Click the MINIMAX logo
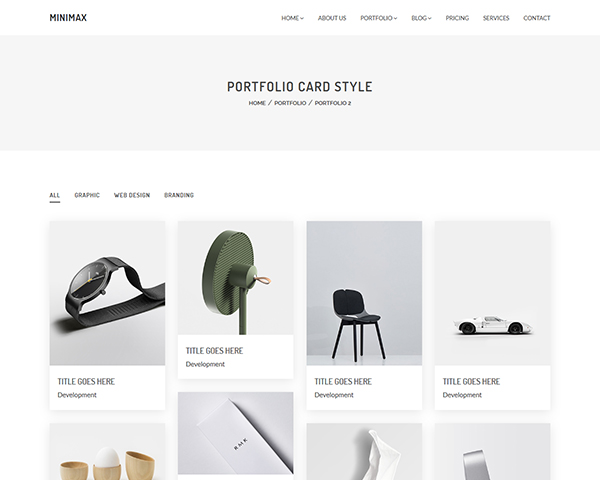The width and height of the screenshot is (600, 480). [68, 18]
